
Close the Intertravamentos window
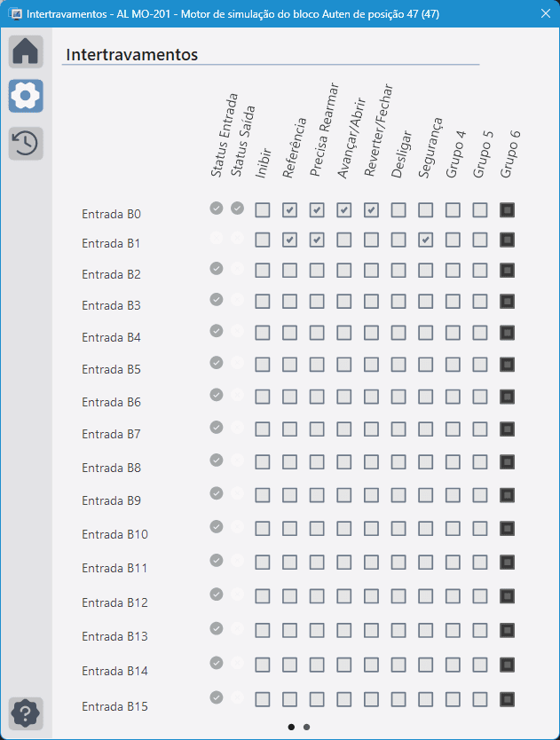546,13
